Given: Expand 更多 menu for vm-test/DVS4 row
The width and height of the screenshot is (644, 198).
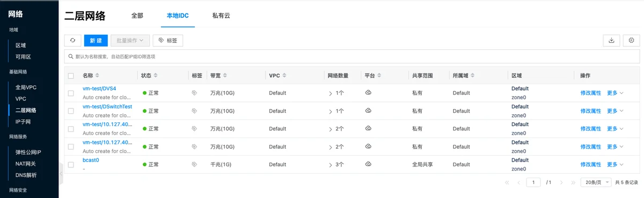Looking at the screenshot, I should [x=615, y=93].
